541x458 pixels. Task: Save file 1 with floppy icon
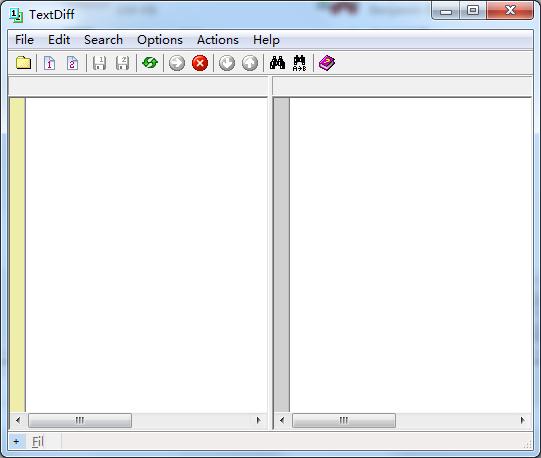(99, 63)
